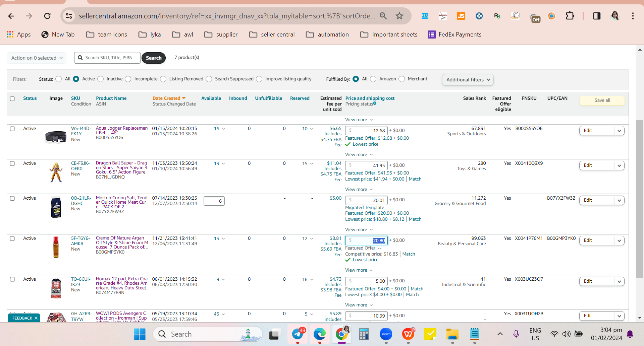Select the Inactive status filter

(101, 79)
